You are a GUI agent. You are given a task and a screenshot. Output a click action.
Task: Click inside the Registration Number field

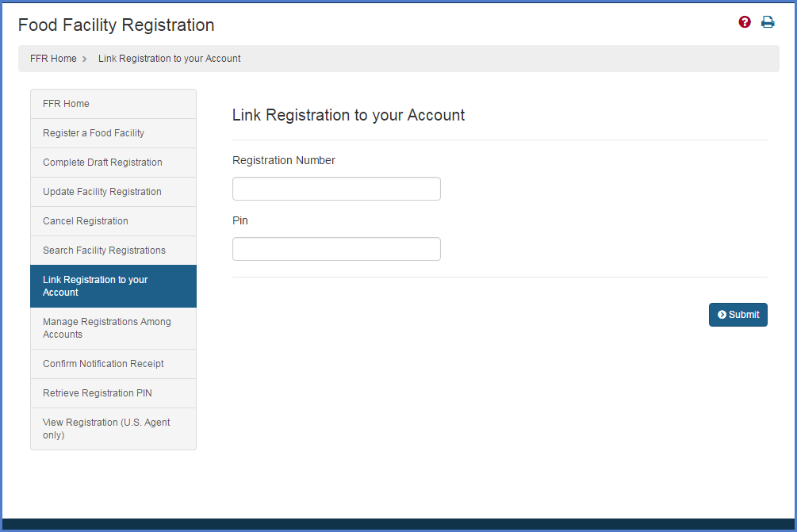pyautogui.click(x=335, y=189)
